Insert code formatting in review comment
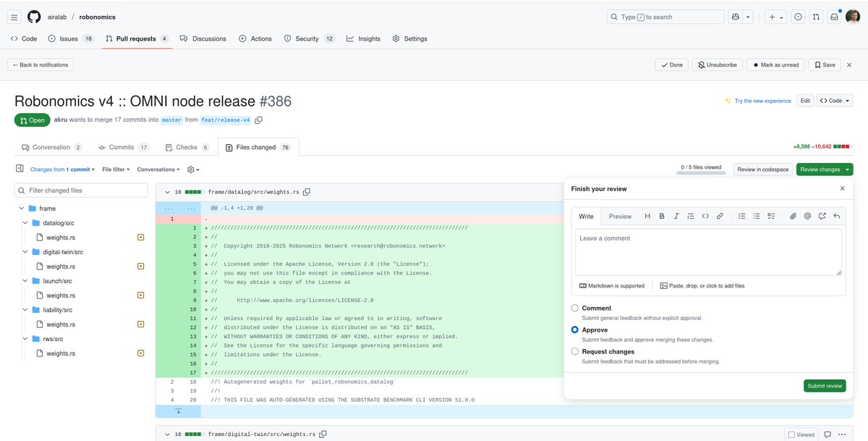Screen dimensions: 868x441 pyautogui.click(x=705, y=216)
